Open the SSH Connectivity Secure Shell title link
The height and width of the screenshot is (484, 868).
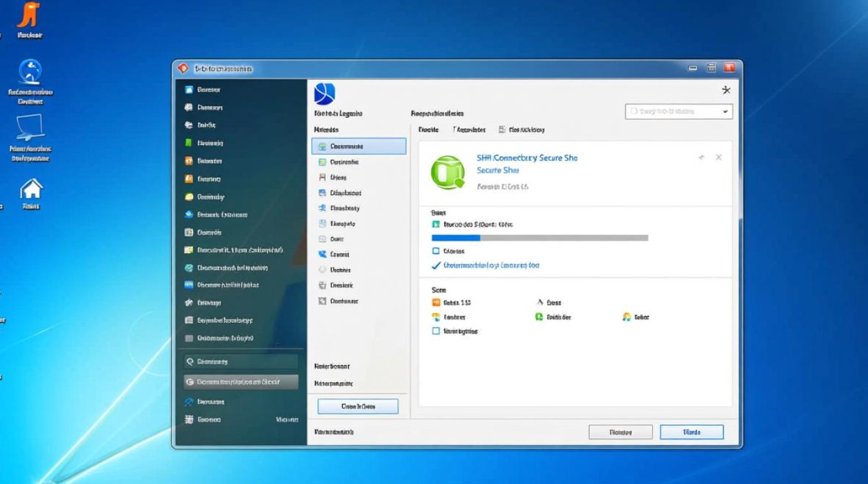[527, 157]
